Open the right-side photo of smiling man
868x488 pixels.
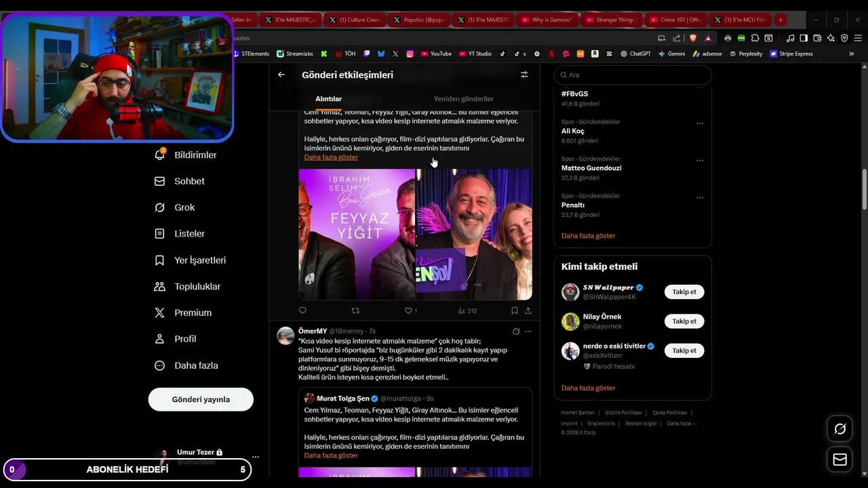point(475,235)
